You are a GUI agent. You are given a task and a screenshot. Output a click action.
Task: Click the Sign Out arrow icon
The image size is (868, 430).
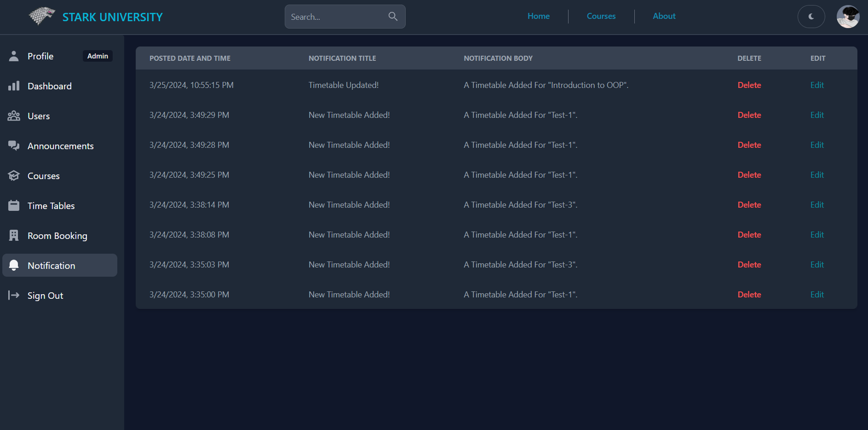14,295
